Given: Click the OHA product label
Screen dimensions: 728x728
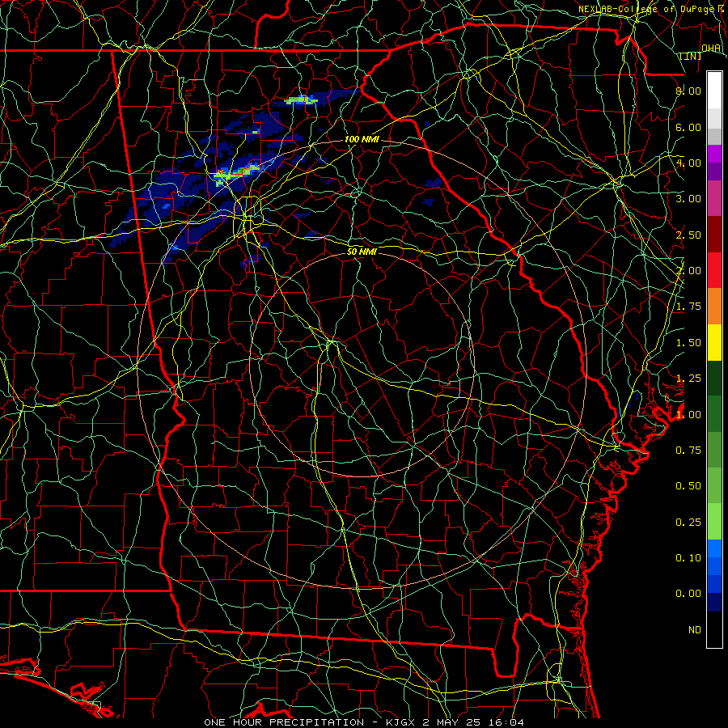Looking at the screenshot, I should (710, 49).
